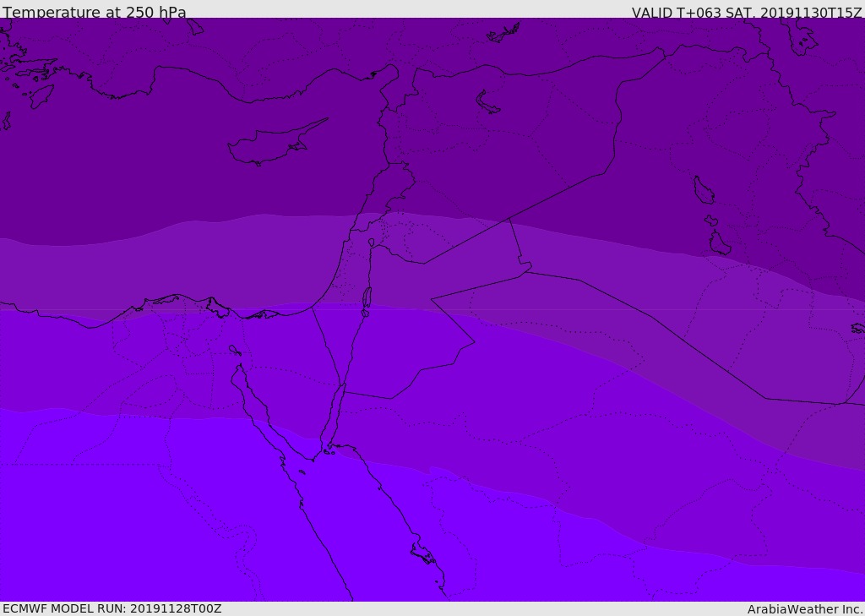Click the 'Temperature at 250 hPa' title text
This screenshot has height=616, width=865.
95,12
